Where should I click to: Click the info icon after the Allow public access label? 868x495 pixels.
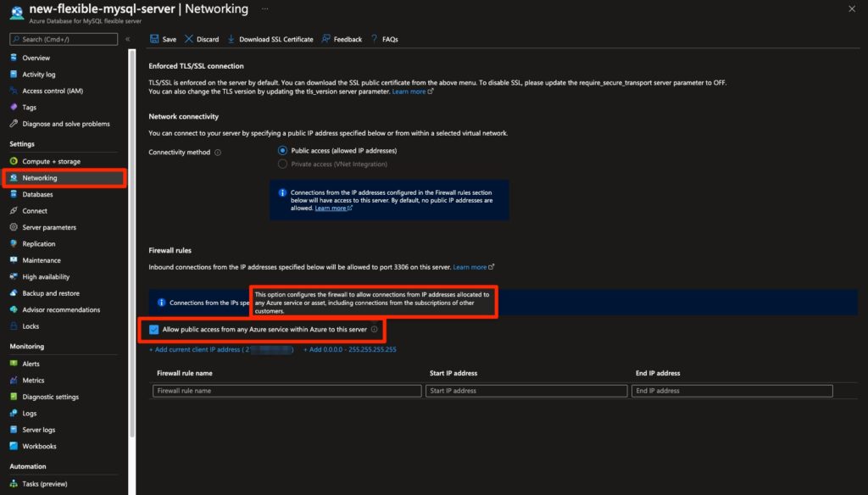pyautogui.click(x=374, y=330)
